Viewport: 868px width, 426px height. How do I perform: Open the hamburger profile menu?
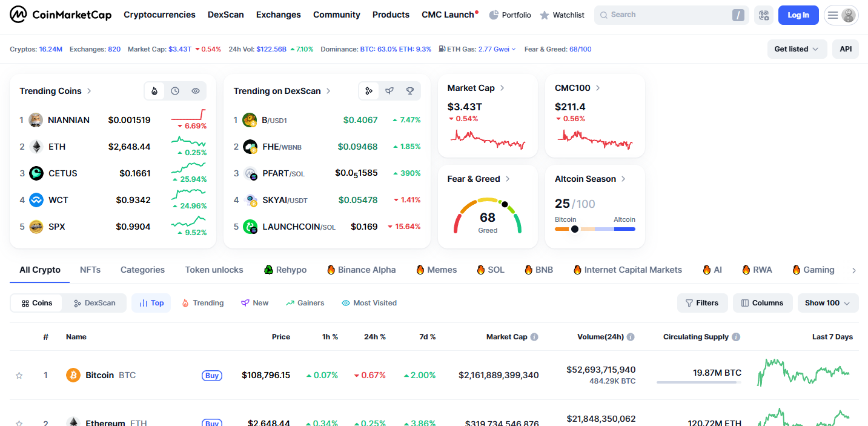[841, 15]
